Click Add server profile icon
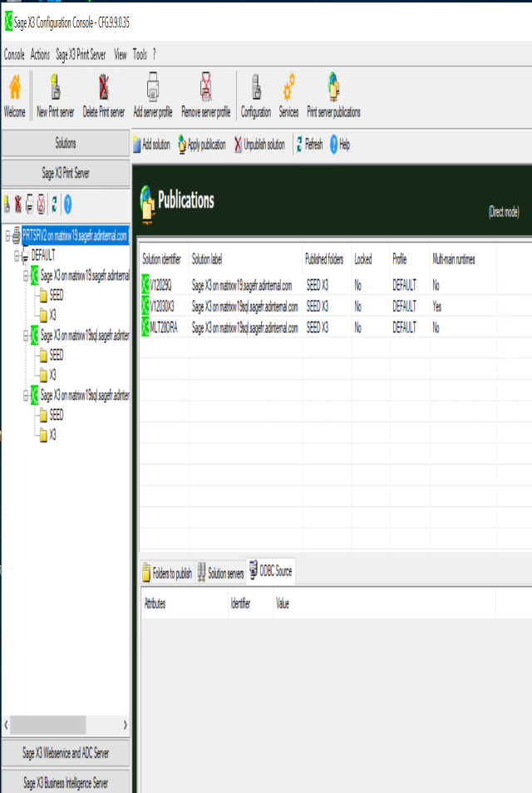 pyautogui.click(x=153, y=87)
